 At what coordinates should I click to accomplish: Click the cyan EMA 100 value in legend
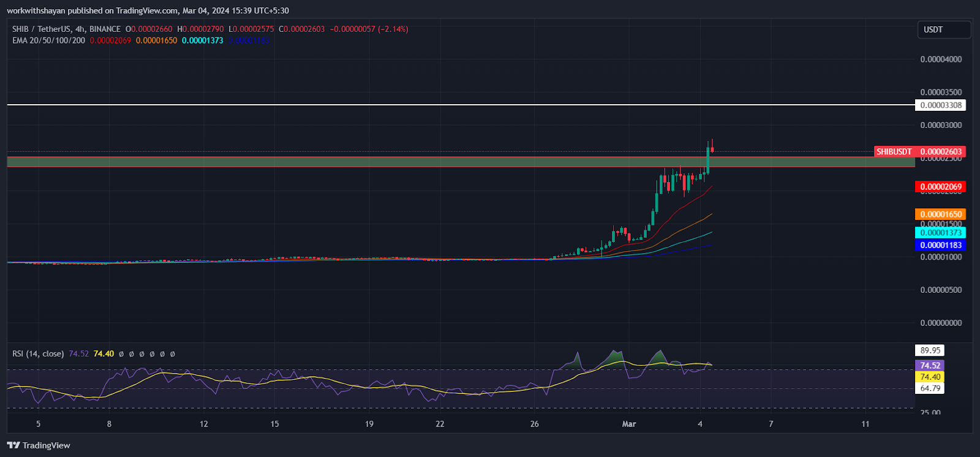tap(202, 40)
